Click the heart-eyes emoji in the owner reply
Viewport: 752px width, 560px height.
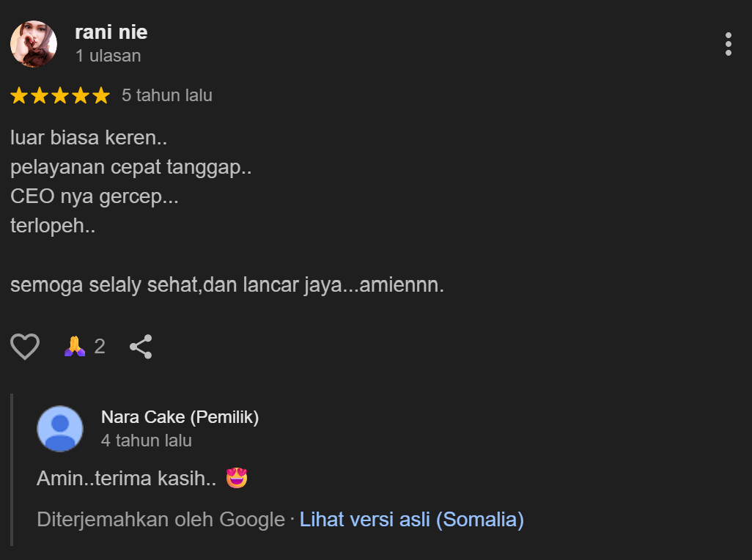[235, 476]
